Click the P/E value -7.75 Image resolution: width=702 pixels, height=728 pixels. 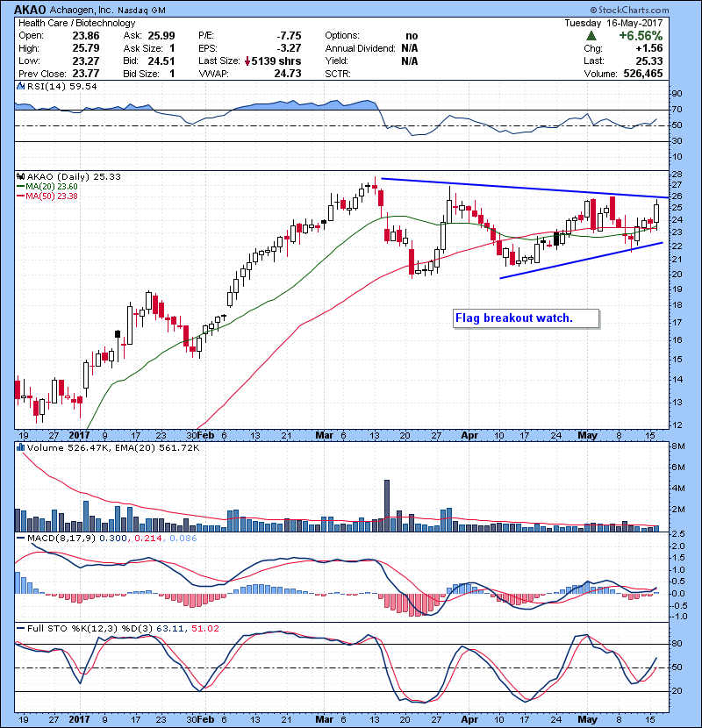click(289, 36)
